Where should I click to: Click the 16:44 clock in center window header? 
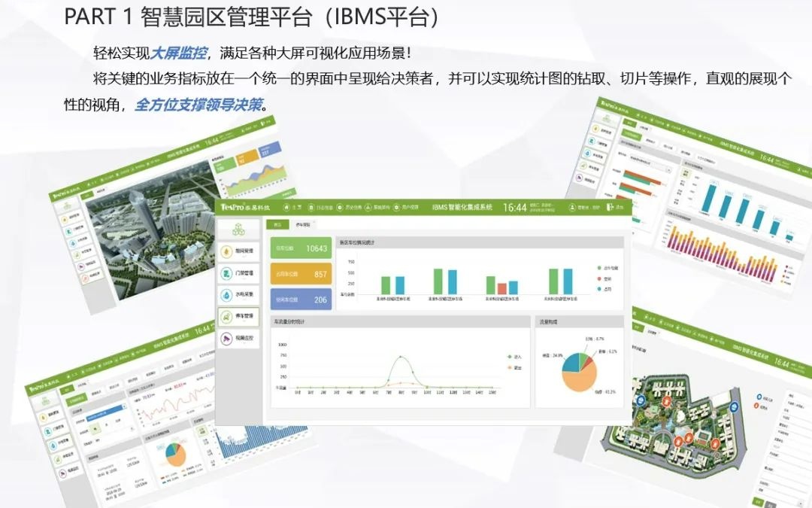pos(515,208)
